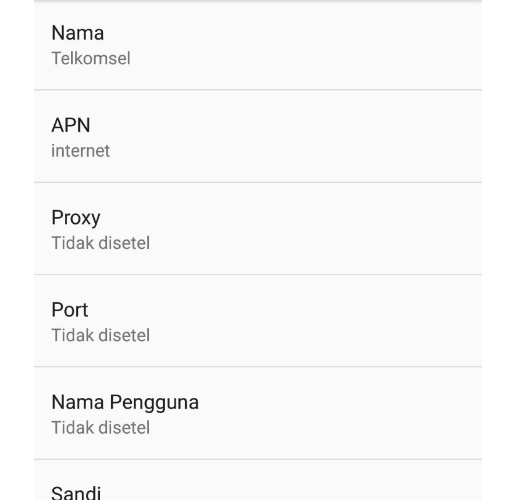The height and width of the screenshot is (500, 526).
Task: Open the Sandi password setting
Action: [x=258, y=480]
